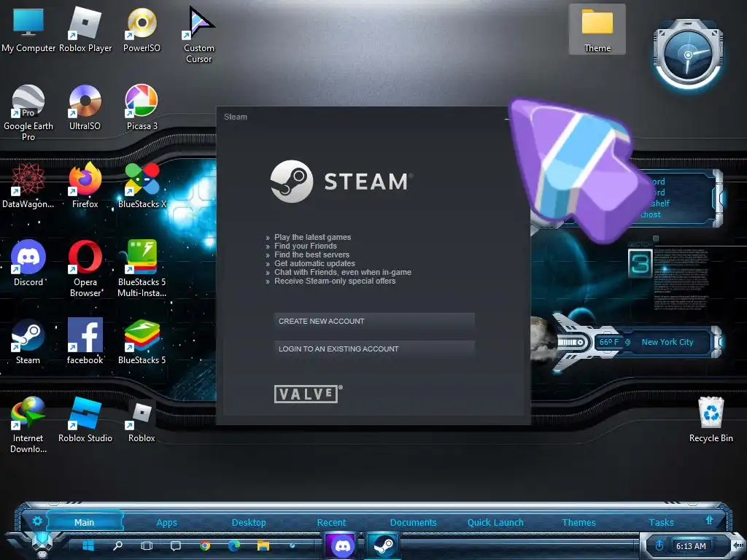
Task: Click 'Play the latest games' text
Action: [312, 237]
